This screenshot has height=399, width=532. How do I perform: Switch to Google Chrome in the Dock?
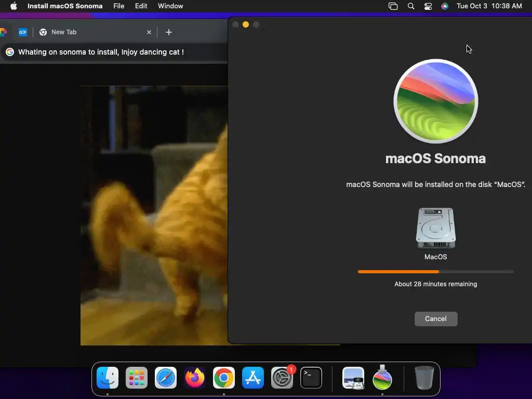pos(223,378)
